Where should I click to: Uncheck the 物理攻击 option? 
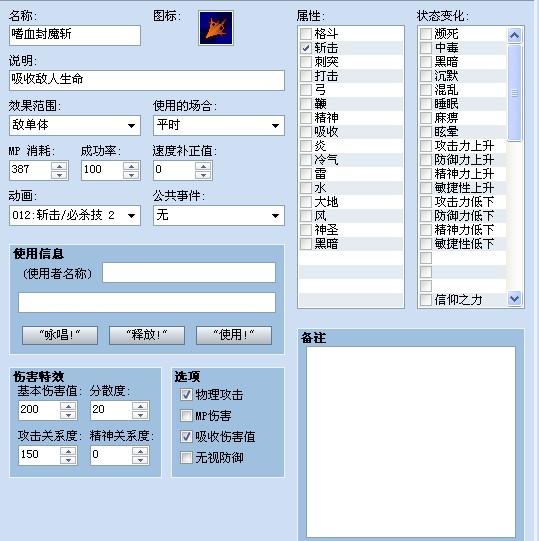click(186, 394)
